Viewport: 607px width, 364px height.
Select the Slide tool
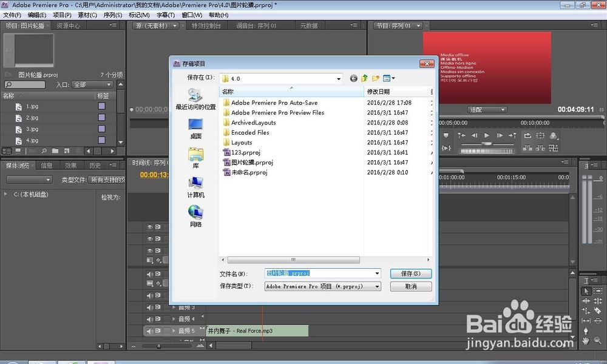click(598, 321)
